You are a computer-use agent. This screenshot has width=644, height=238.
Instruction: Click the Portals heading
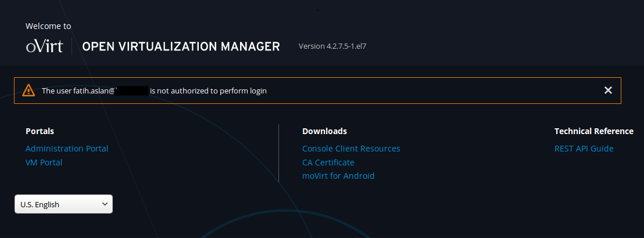(x=40, y=131)
